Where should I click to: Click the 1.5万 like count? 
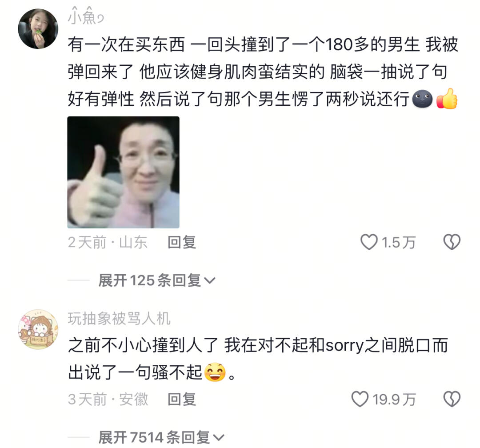[x=399, y=242]
